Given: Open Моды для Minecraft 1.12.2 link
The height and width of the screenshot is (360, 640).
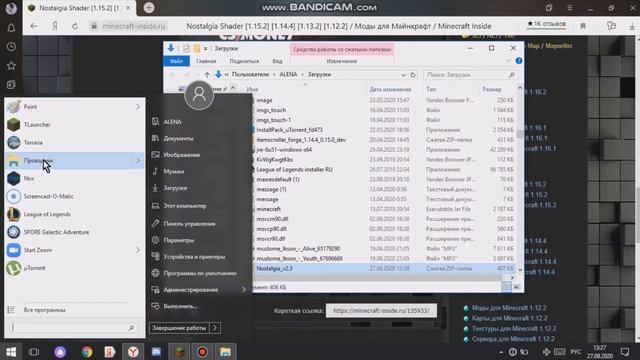Looking at the screenshot, I should click(509, 308).
